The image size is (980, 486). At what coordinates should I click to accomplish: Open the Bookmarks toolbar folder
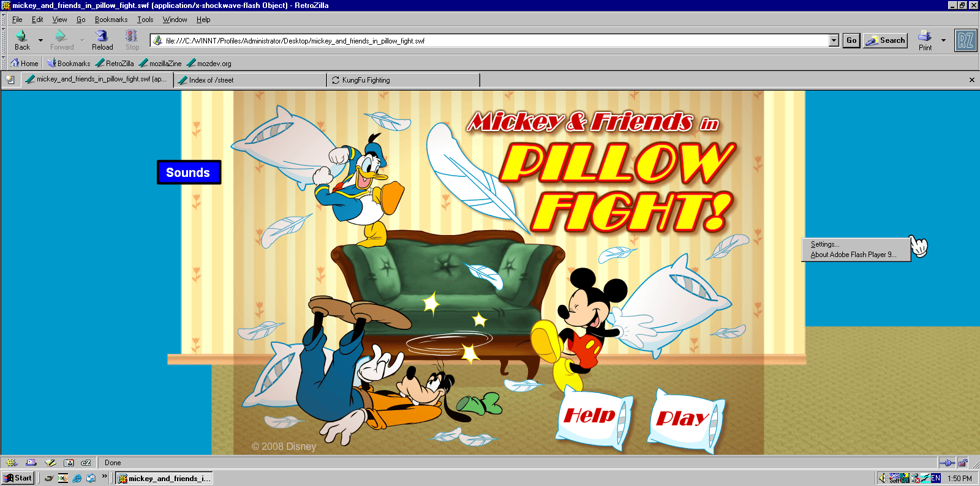click(x=69, y=63)
